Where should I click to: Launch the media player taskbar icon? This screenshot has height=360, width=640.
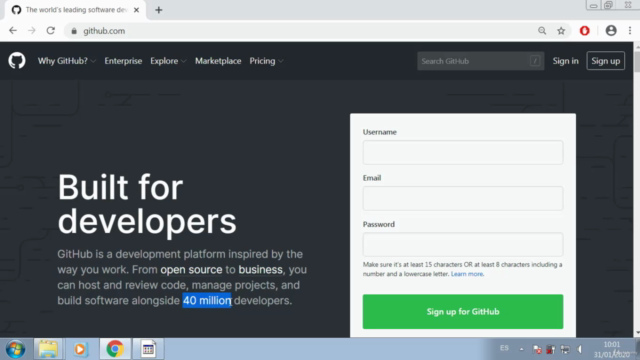[x=80, y=349]
